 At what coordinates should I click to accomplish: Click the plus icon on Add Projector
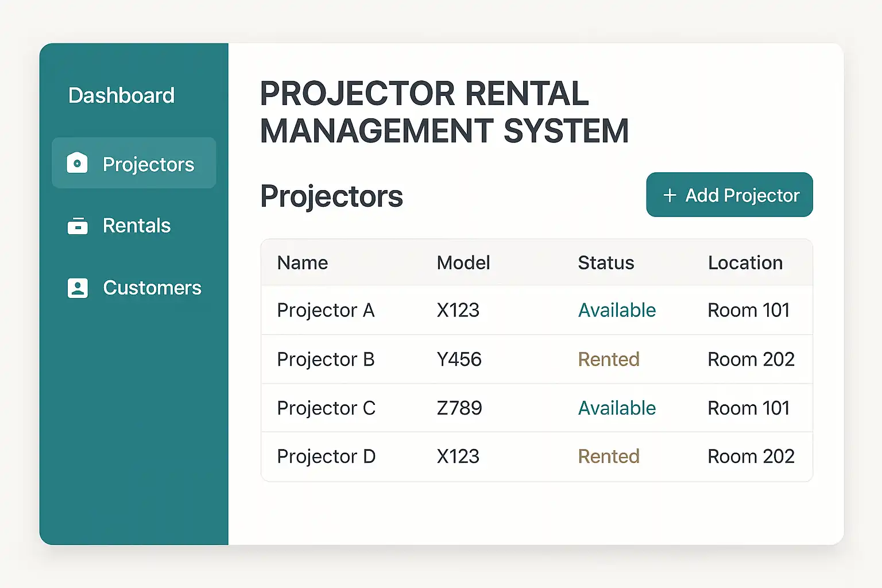pos(670,195)
